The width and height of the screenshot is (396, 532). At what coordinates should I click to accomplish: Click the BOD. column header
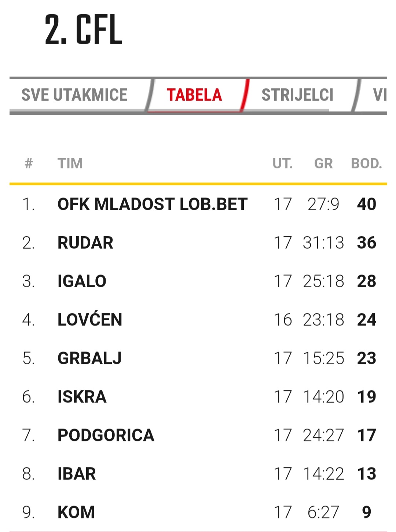pos(366,164)
